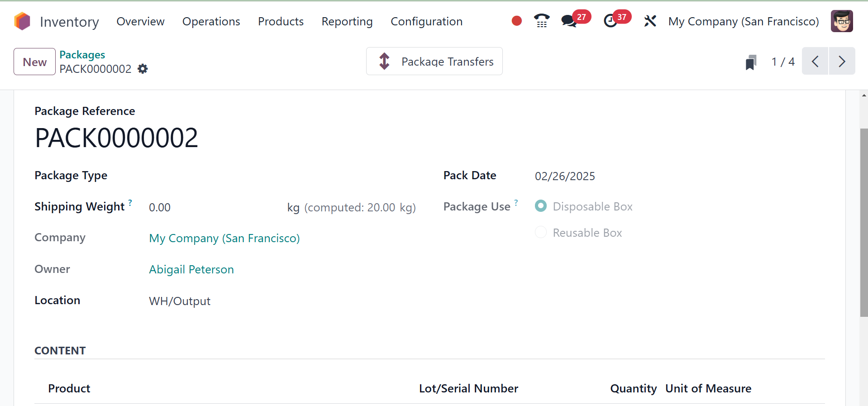Open the activities clock icon
Viewport: 868px width, 406px height.
[610, 21]
